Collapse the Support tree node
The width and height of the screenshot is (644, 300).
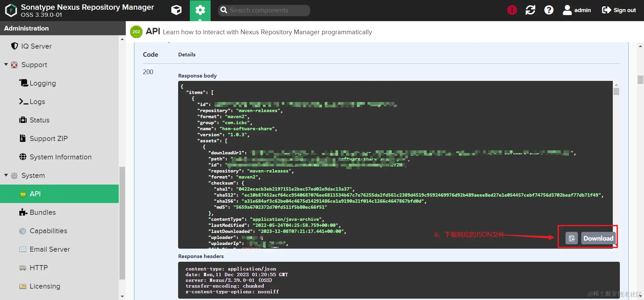tap(6, 64)
